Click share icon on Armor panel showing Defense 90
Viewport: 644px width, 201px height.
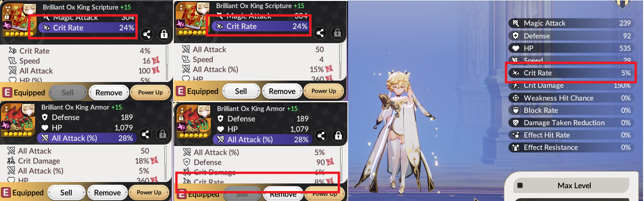click(321, 136)
